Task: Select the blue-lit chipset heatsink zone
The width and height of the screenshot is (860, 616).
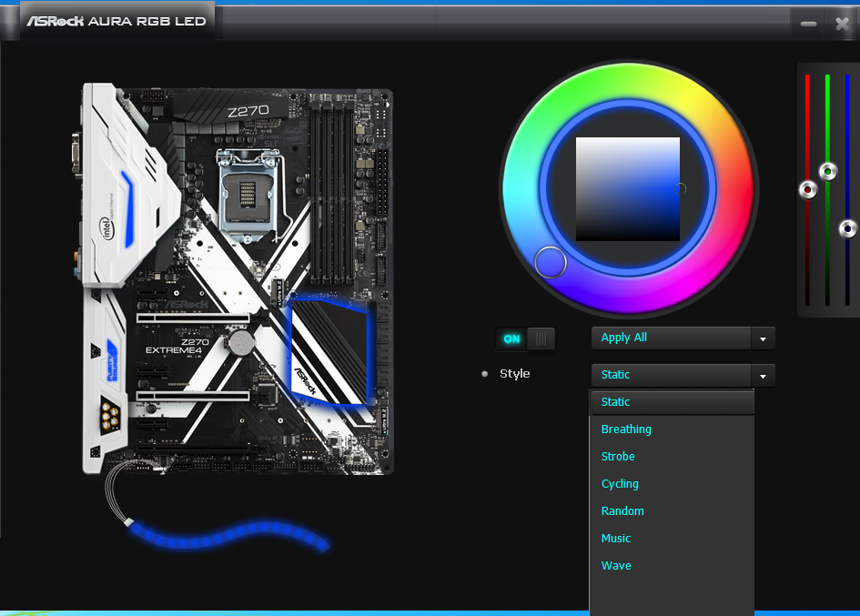Action: click(x=330, y=352)
